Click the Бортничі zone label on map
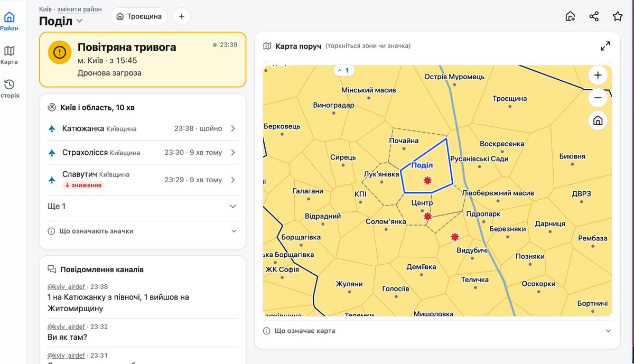The width and height of the screenshot is (634, 364). coord(593,304)
